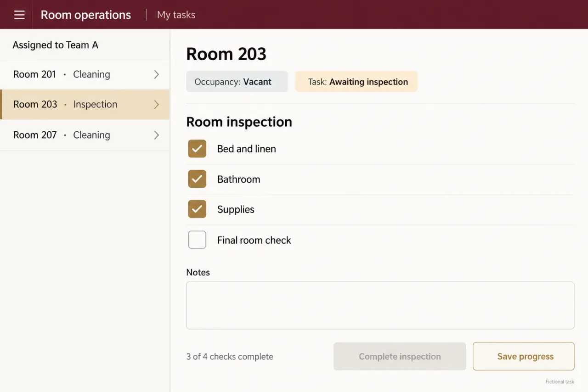This screenshot has width=588, height=392.
Task: Select Room 207 Cleaning task row
Action: pyautogui.click(x=85, y=135)
